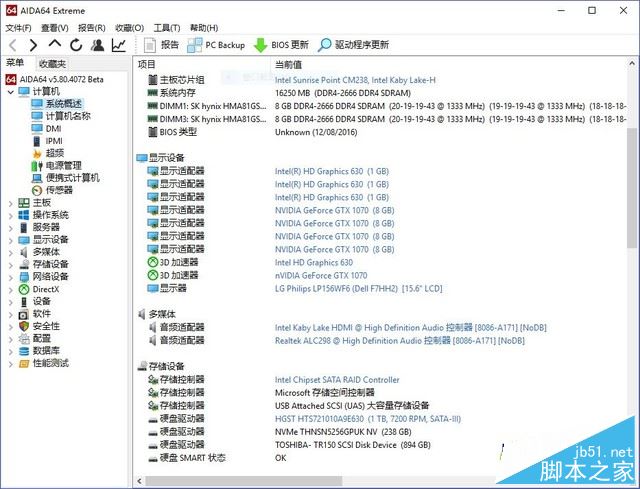Open the user favorites icon
Screen dimensions: 640x489
coord(97,45)
